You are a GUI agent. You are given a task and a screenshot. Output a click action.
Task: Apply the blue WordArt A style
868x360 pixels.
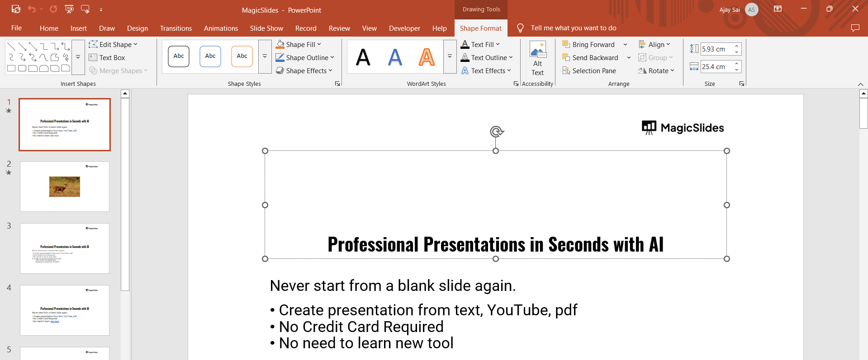[395, 57]
